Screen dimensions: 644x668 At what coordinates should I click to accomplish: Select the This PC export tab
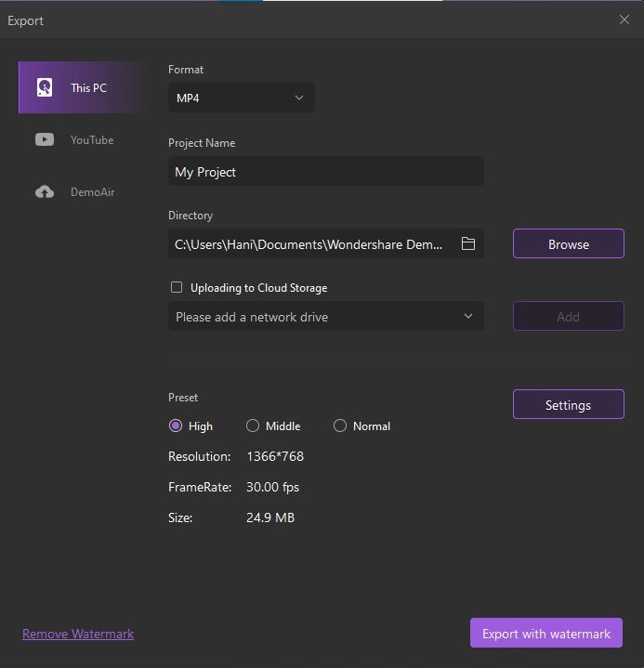(88, 88)
